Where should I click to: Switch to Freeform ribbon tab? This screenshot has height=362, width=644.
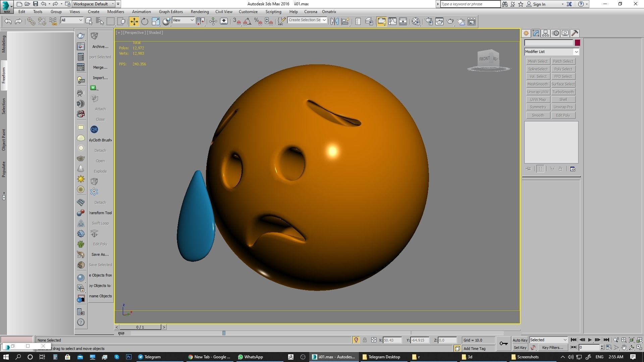tap(4, 75)
